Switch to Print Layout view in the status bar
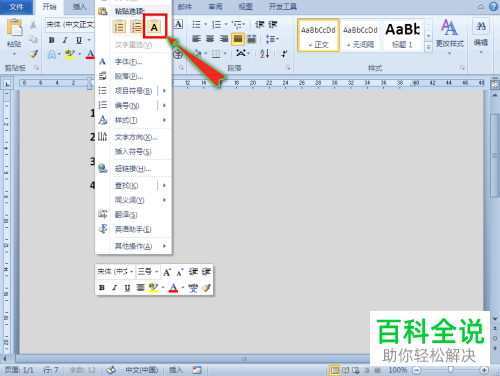The image size is (500, 376). [x=334, y=370]
